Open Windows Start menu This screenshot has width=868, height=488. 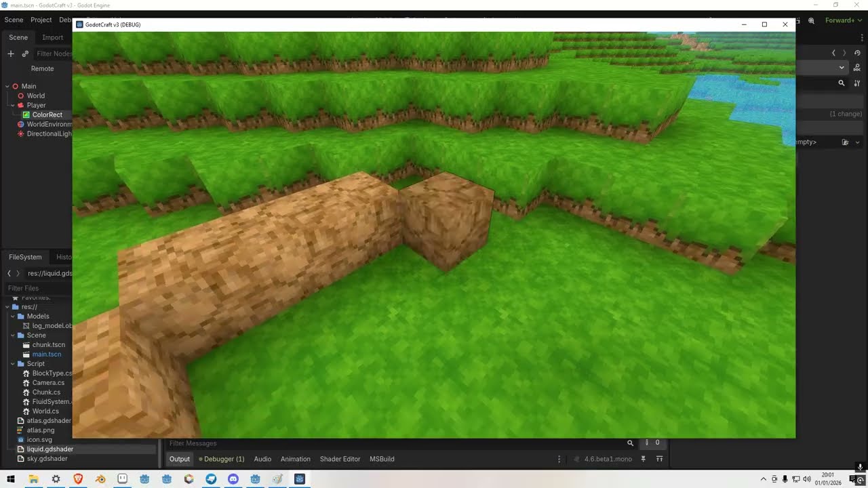pyautogui.click(x=11, y=479)
